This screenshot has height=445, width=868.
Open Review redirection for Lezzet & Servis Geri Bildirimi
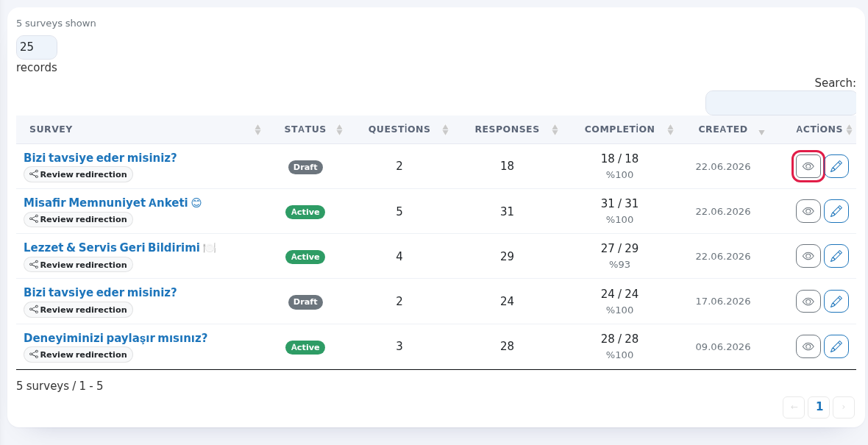tap(78, 265)
